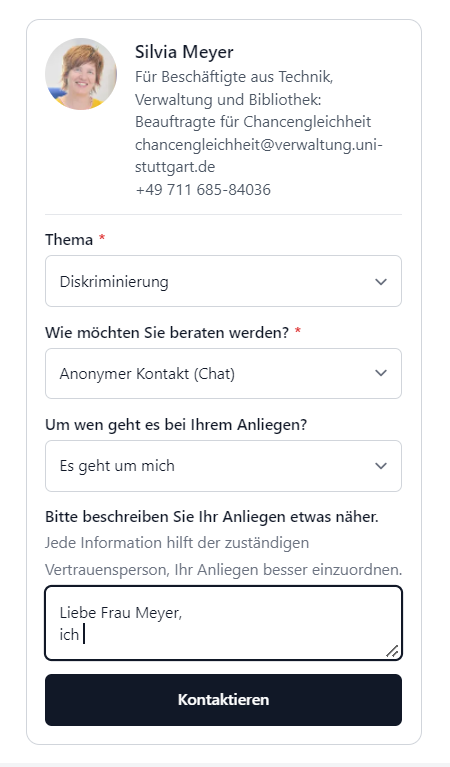Screen dimensions: 450x767
Task: Place cursor after Liebe Frau Meyer line
Action: (183, 612)
